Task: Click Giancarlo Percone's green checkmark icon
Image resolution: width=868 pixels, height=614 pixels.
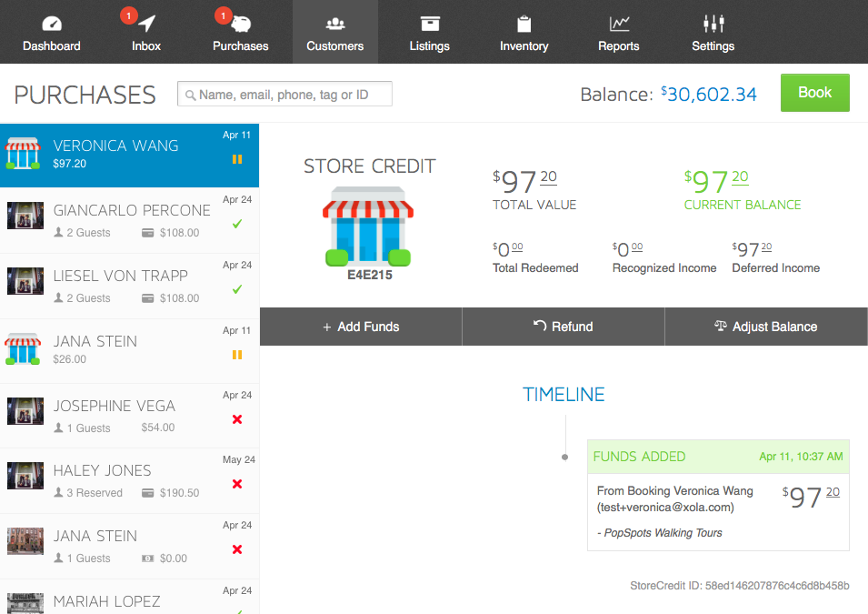Action: click(237, 224)
